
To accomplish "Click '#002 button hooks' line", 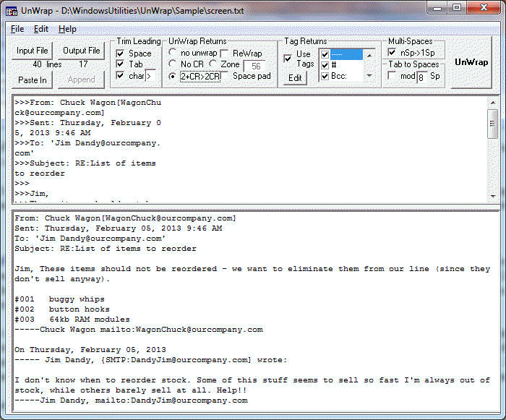I will coord(62,309).
